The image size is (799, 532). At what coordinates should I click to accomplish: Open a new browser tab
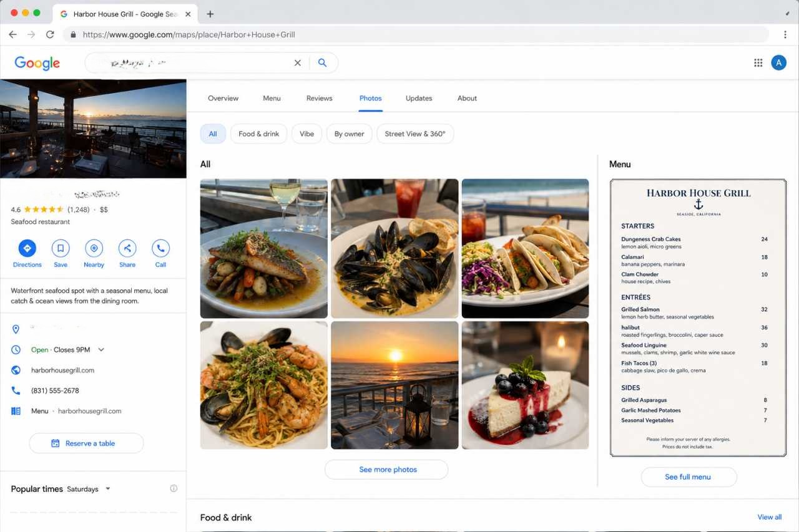click(x=210, y=14)
